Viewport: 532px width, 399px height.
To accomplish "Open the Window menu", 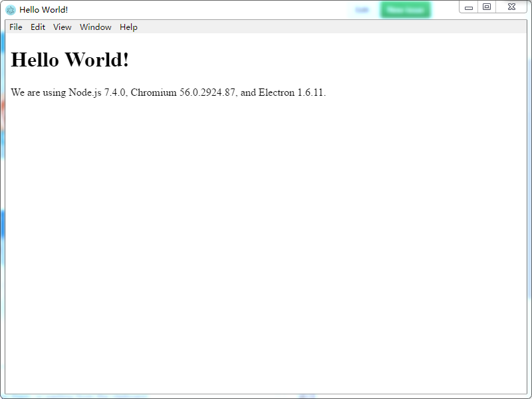I will 95,27.
